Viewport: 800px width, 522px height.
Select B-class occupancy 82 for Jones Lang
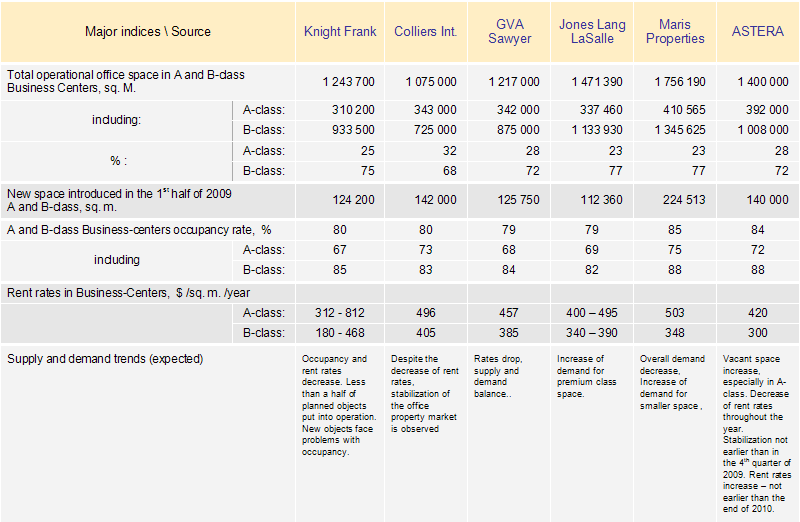(592, 270)
